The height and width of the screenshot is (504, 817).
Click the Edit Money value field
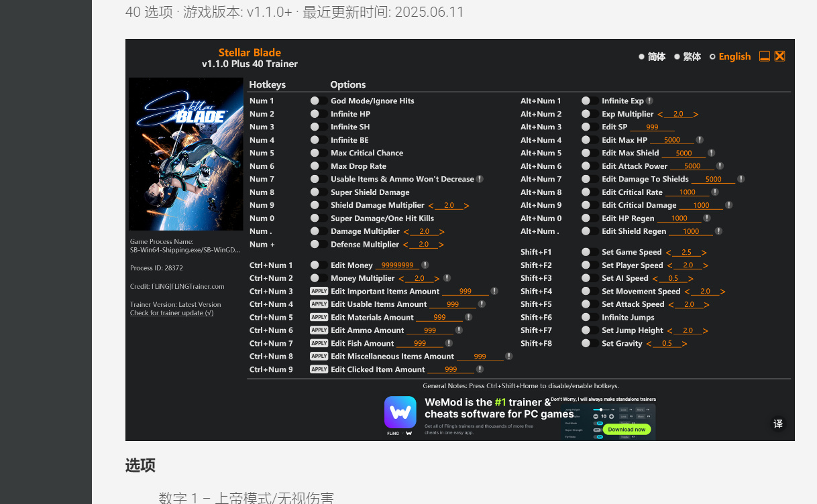(396, 265)
